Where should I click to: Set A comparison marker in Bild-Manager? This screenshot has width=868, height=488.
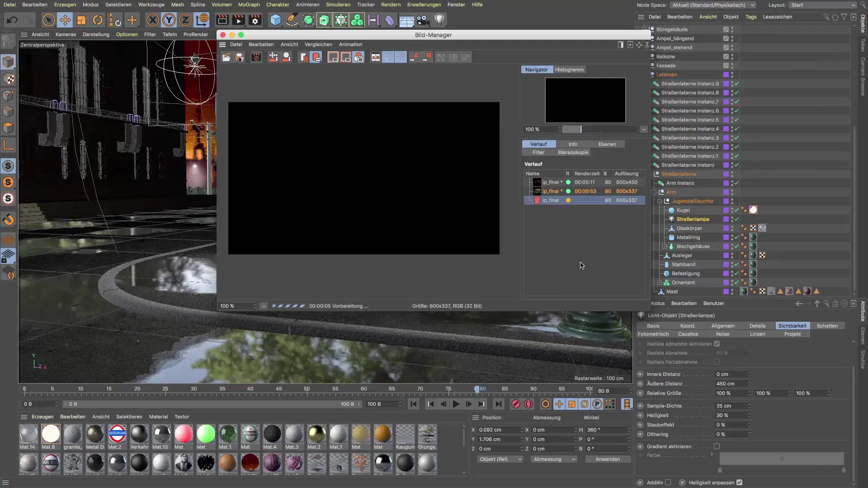(414, 57)
